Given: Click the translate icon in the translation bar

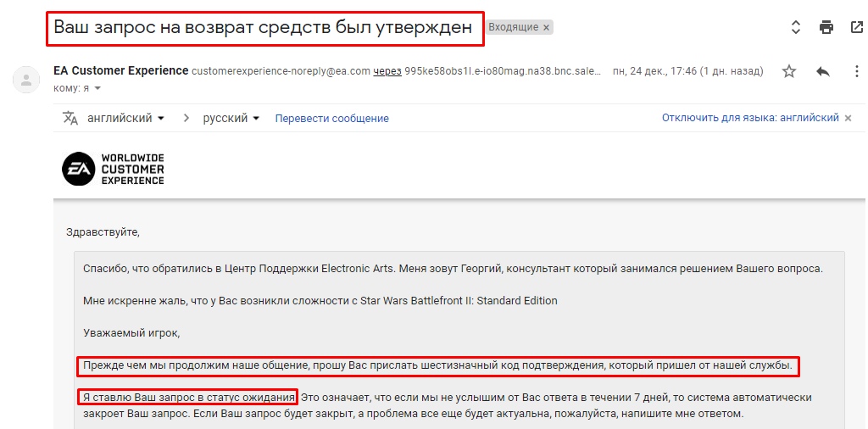Looking at the screenshot, I should pos(70,118).
